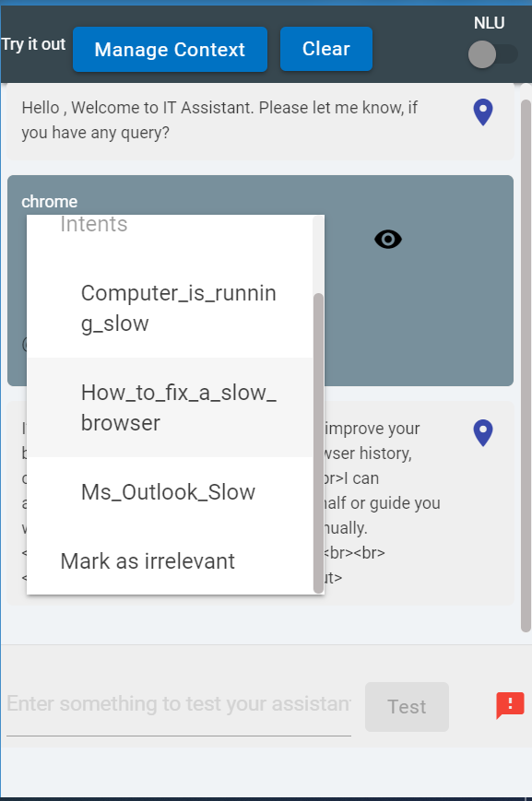532x801 pixels.
Task: Pick the Ms_Outlook_Slow intent option
Action: click(170, 492)
